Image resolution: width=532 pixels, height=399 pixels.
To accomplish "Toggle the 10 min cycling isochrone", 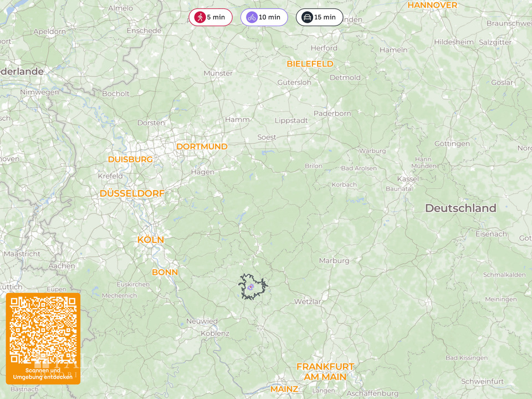I will point(264,17).
